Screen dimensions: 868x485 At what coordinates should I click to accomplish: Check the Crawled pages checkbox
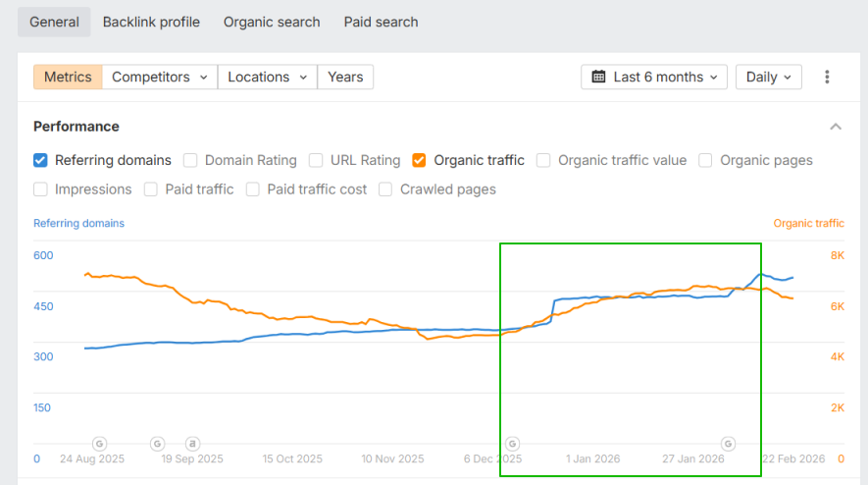point(385,189)
